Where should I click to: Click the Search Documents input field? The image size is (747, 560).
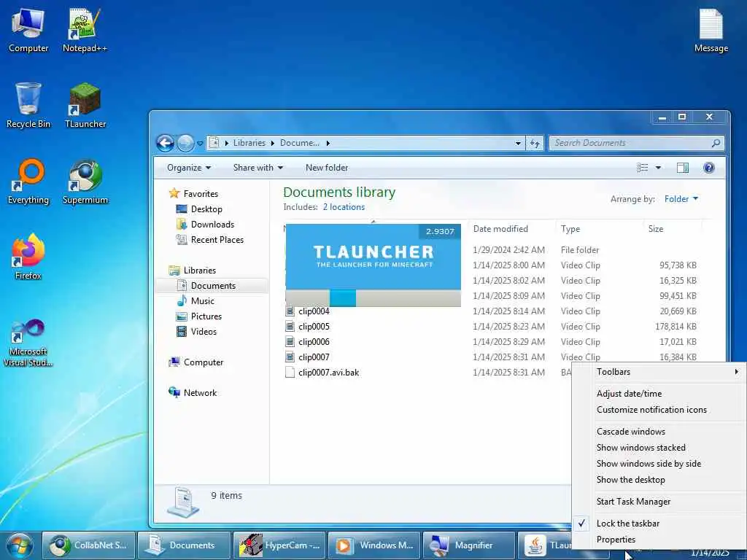[636, 143]
